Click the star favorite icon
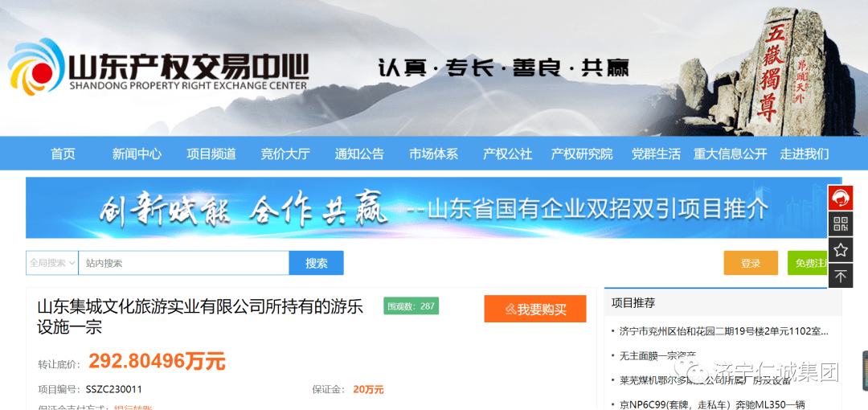 tap(841, 250)
